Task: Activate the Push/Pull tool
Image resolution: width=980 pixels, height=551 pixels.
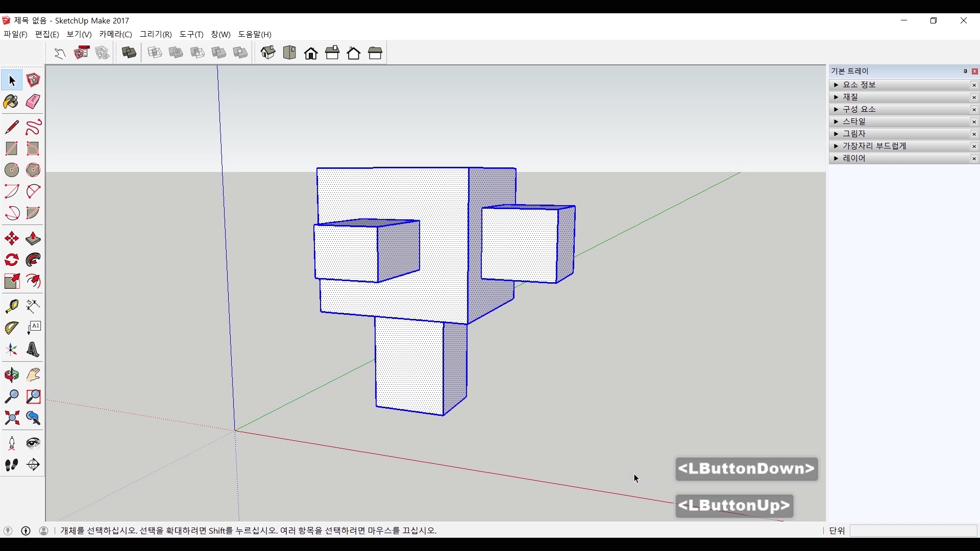Action: tap(33, 238)
